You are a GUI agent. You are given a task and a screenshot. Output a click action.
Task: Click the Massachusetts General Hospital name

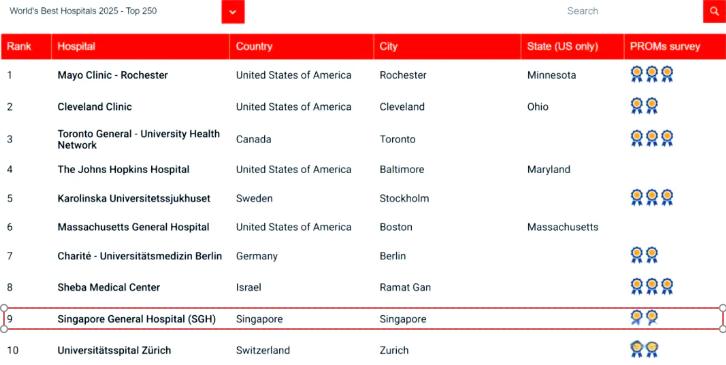tap(133, 227)
